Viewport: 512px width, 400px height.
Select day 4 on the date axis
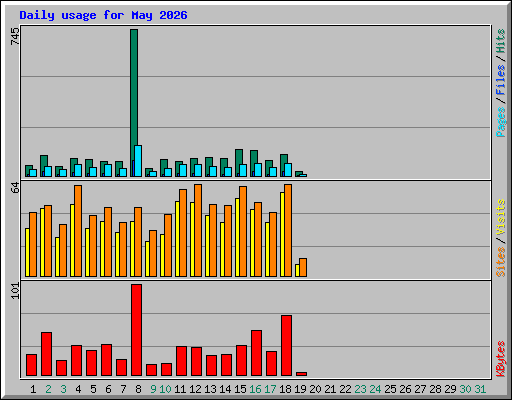point(78,389)
